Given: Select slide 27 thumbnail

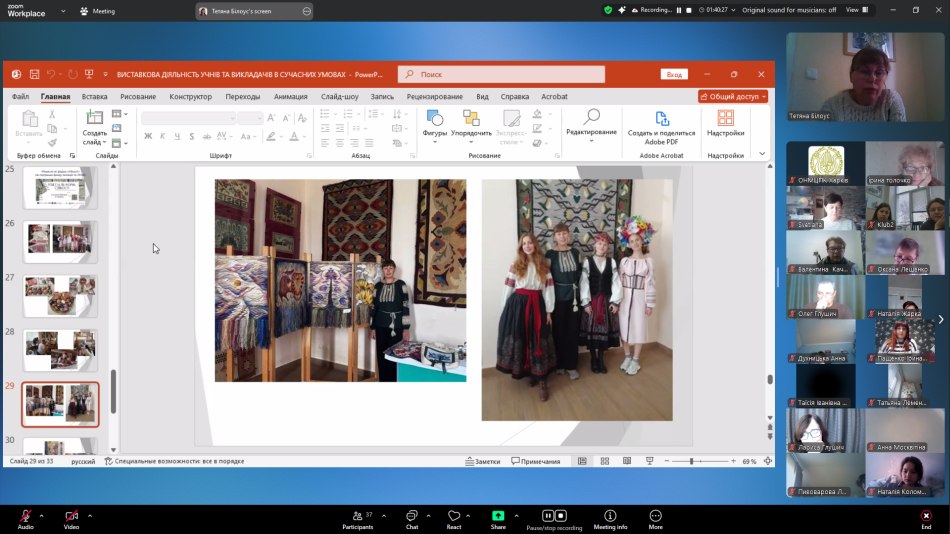Looking at the screenshot, I should tap(60, 296).
